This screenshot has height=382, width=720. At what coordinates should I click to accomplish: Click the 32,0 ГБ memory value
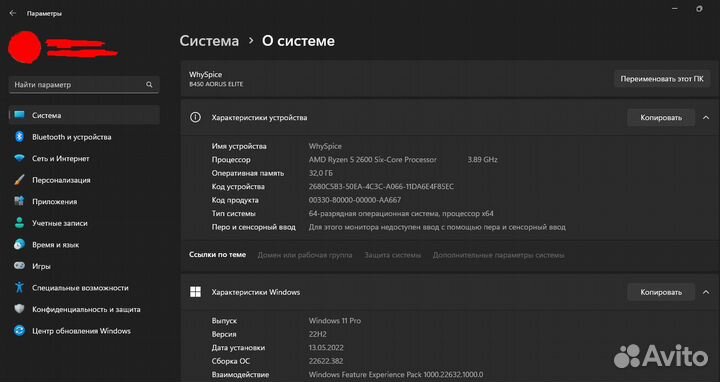321,173
